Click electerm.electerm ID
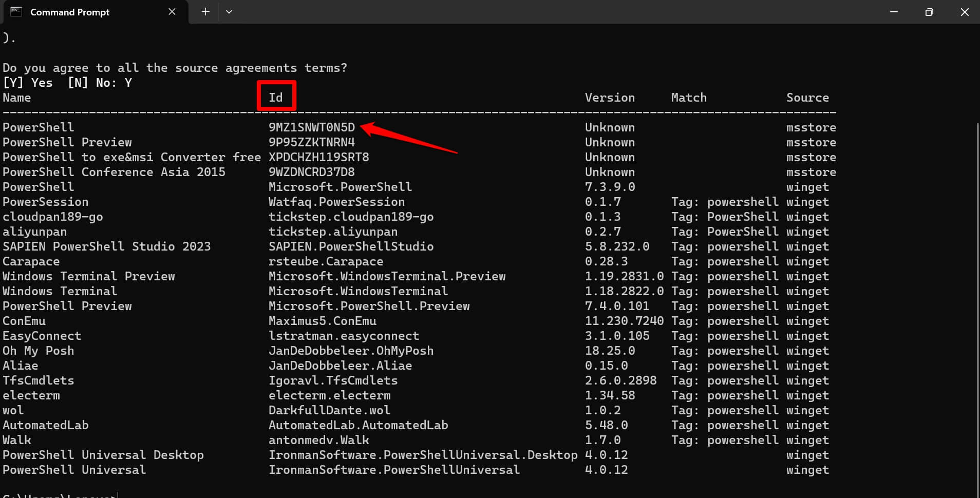This screenshot has width=980, height=498. (x=330, y=395)
